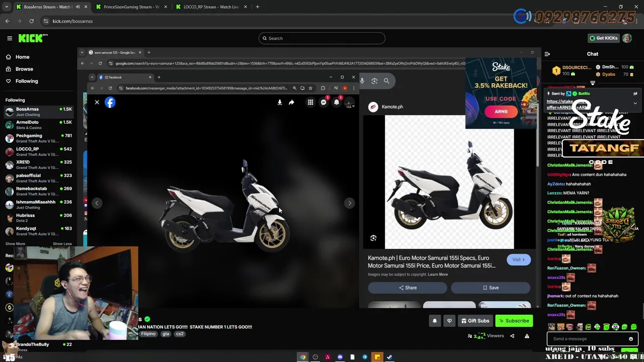The width and height of the screenshot is (644, 362).
Task: Search by image with Google Lens icon
Action: [x=374, y=81]
